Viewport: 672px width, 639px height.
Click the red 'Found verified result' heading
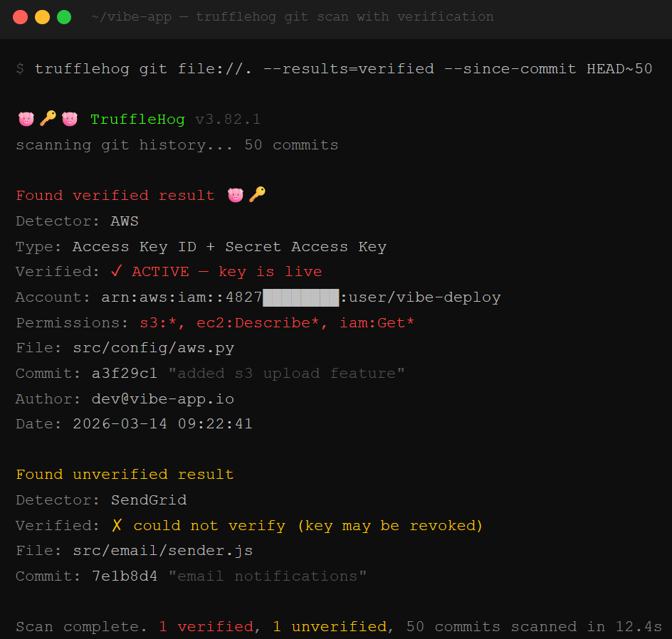pyautogui.click(x=115, y=196)
